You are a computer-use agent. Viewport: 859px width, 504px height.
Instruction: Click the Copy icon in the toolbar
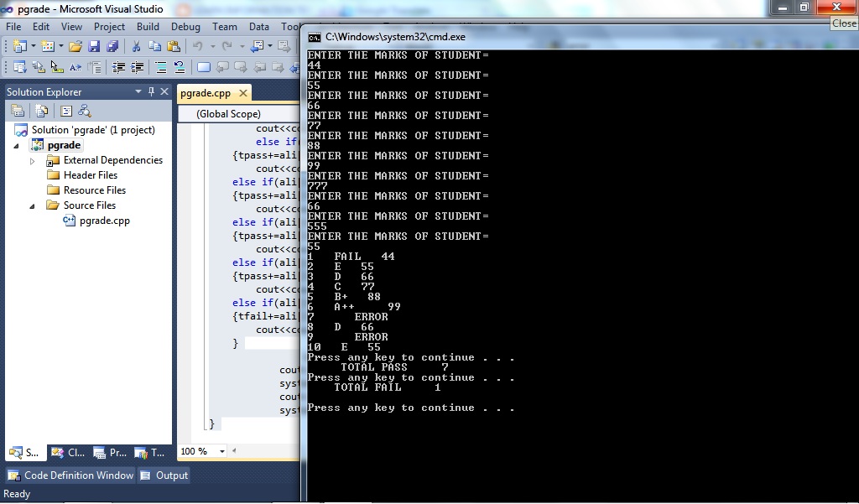[155, 47]
